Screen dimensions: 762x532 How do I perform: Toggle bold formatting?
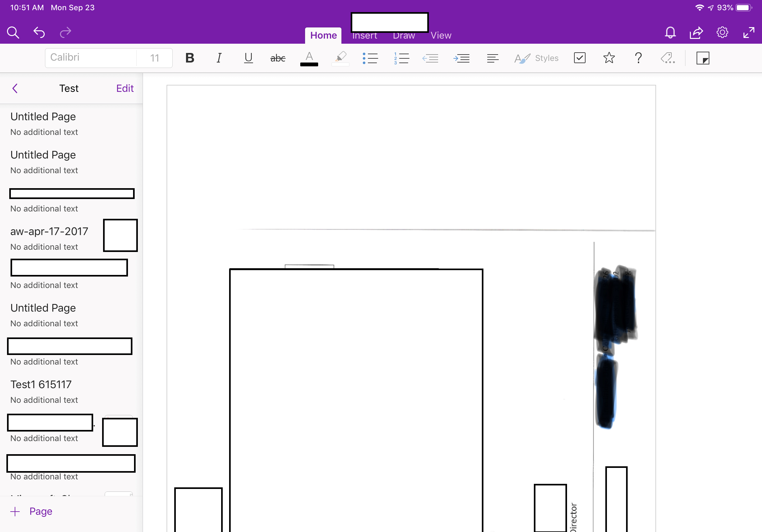190,58
